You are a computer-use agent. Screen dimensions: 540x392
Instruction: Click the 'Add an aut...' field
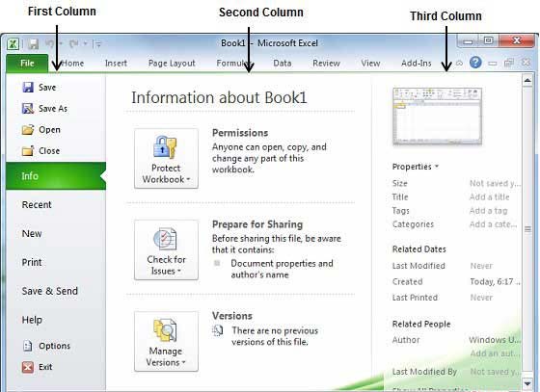tap(495, 353)
